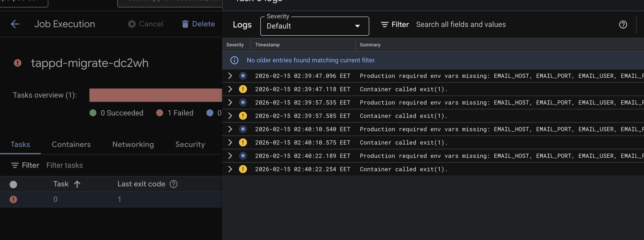
Task: Click default severity icon for 02:39:47.096 entry
Action: point(243,76)
